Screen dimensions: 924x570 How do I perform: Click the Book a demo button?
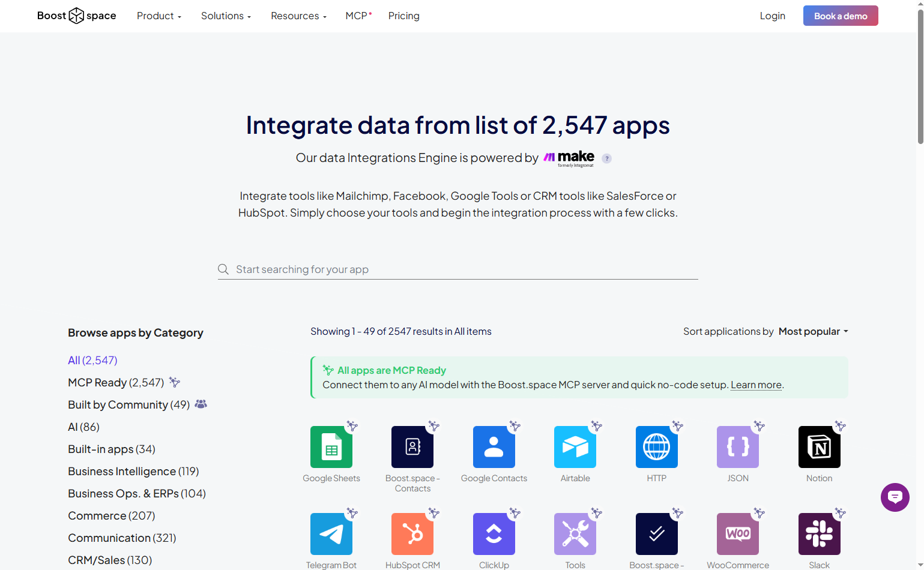pyautogui.click(x=840, y=16)
